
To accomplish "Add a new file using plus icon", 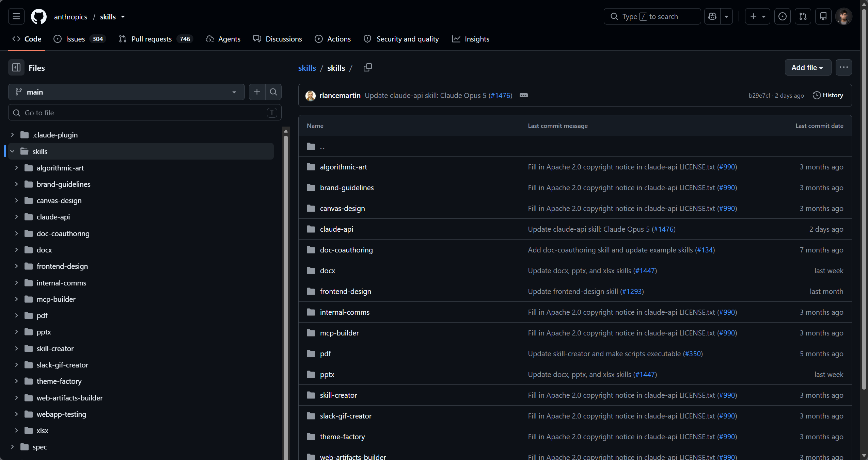I will pyautogui.click(x=257, y=92).
